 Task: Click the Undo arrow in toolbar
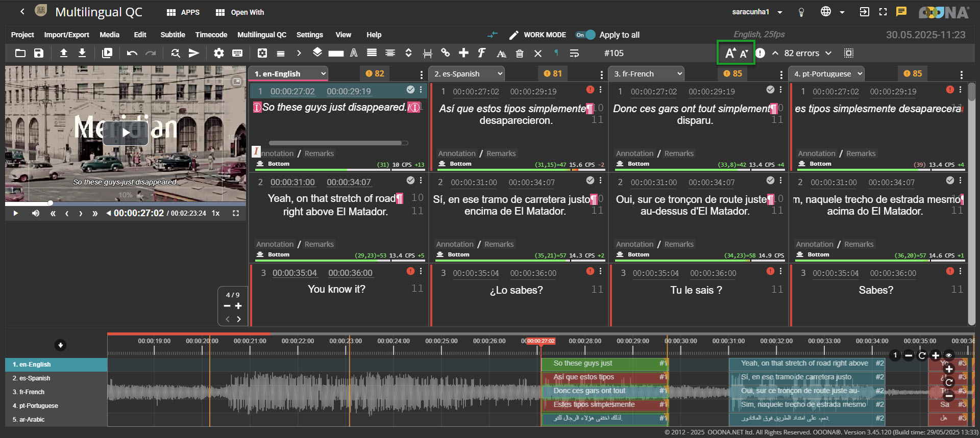[132, 53]
